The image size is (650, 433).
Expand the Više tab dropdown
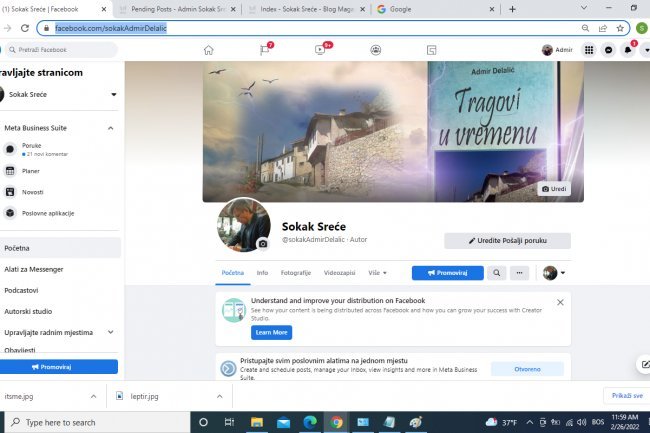[x=377, y=273]
